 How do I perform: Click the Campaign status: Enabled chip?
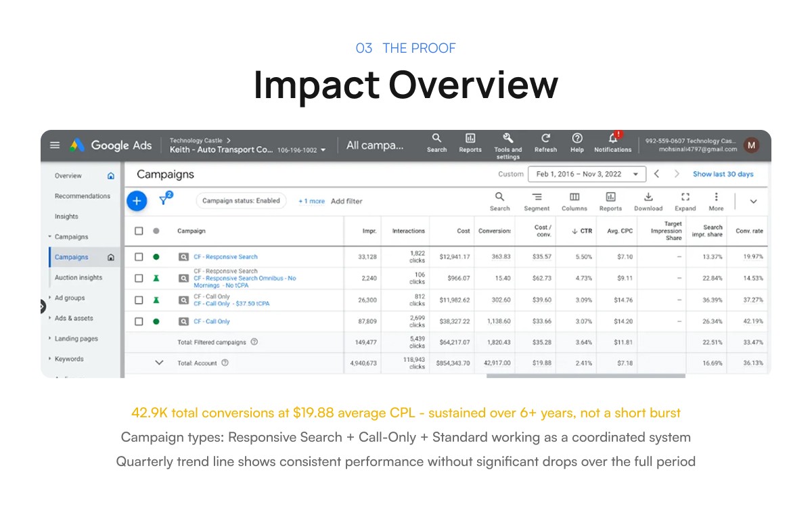point(242,201)
